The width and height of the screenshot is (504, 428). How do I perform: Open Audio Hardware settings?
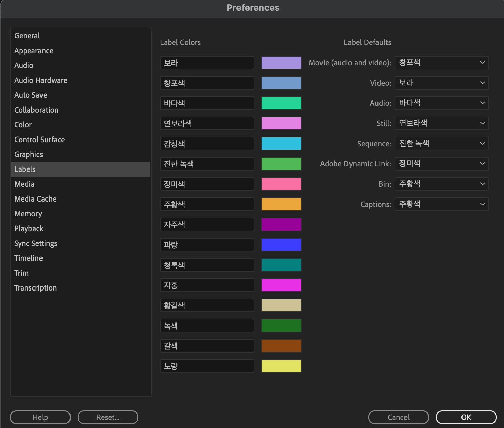[81, 80]
